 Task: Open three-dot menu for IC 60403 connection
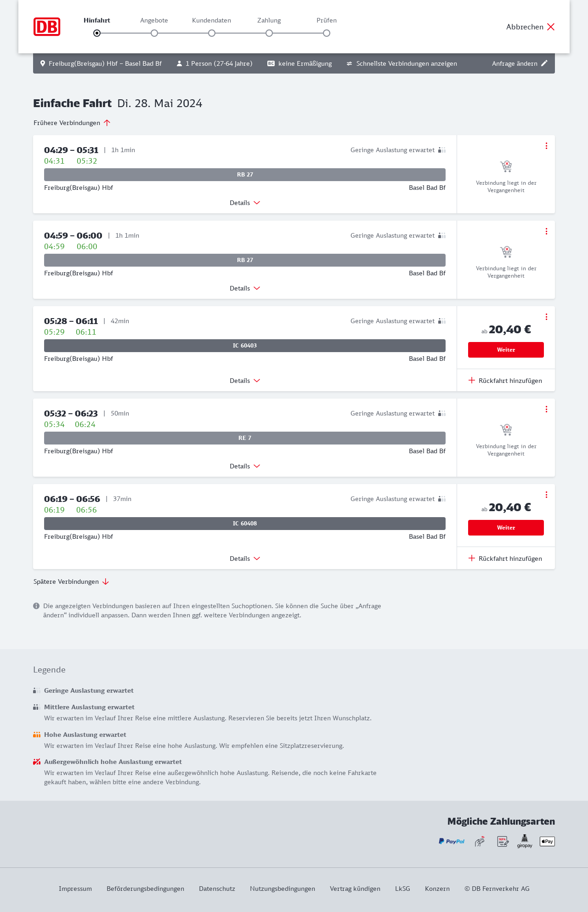click(x=546, y=317)
